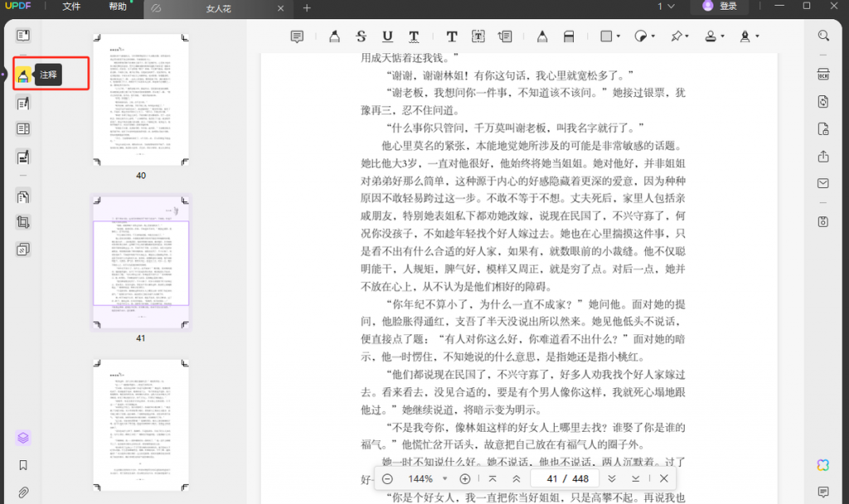Screen dimensions: 849x504
Task: Select the text box tool
Action: [478, 36]
